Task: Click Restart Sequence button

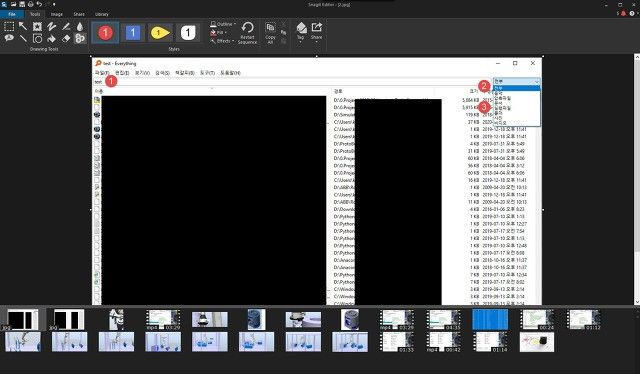Action: 247,33
